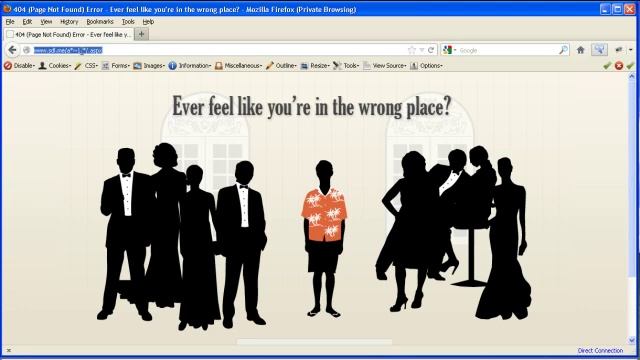Open a new tab with plus button
Screen dimensions: 640x360
coord(141,35)
